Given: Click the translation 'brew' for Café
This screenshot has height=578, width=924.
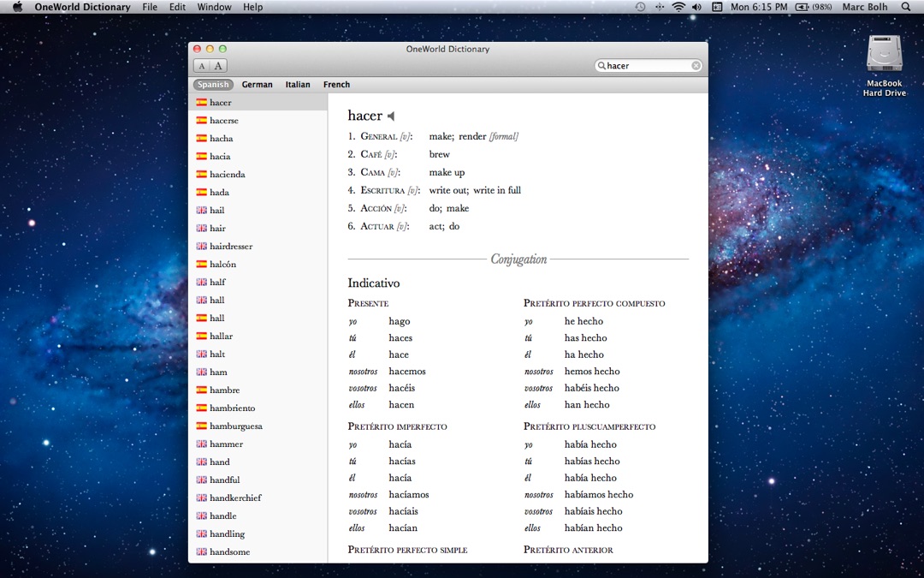Looking at the screenshot, I should pyautogui.click(x=440, y=154).
